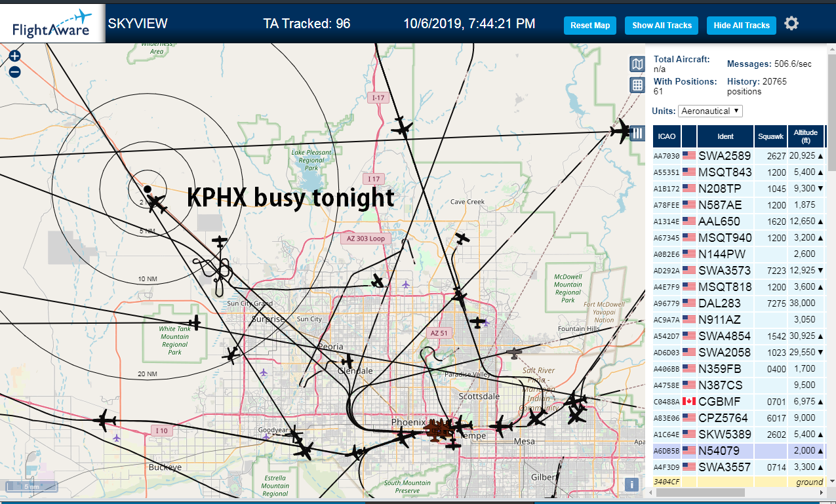Sort table by Altitude (ft) column

pos(806,136)
